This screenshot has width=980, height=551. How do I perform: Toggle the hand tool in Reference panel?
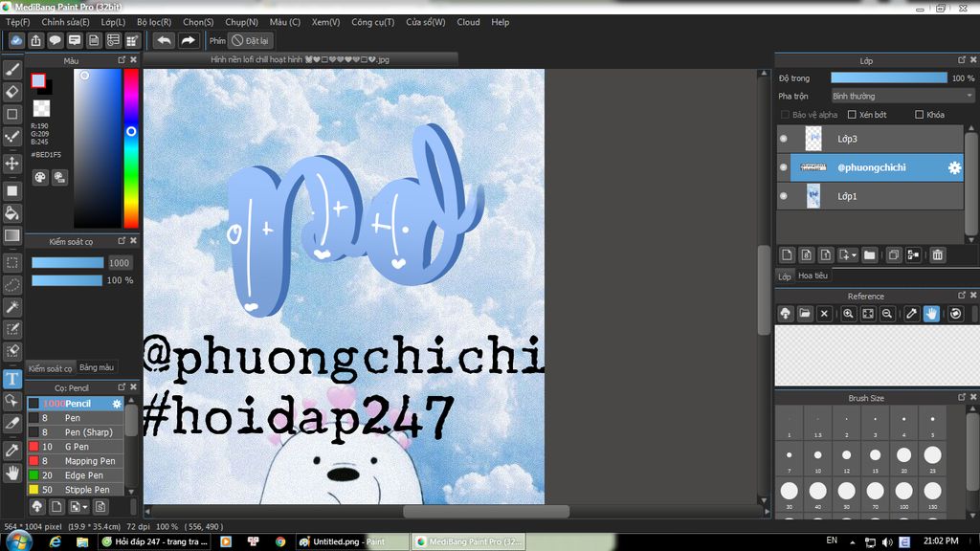click(x=931, y=314)
